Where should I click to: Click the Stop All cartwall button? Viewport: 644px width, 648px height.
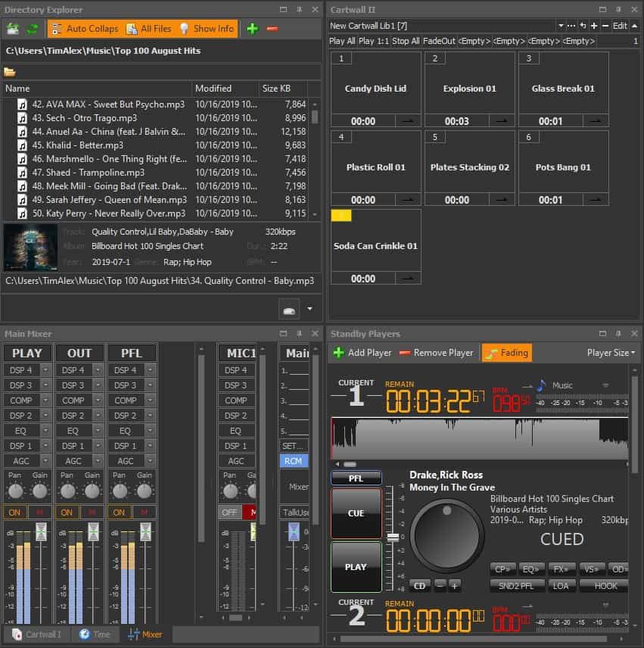(405, 41)
